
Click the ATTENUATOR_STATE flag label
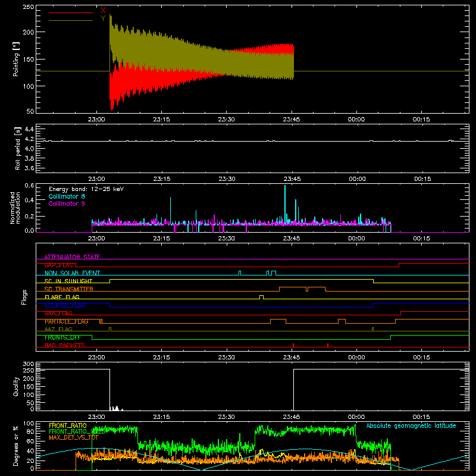coord(72,257)
